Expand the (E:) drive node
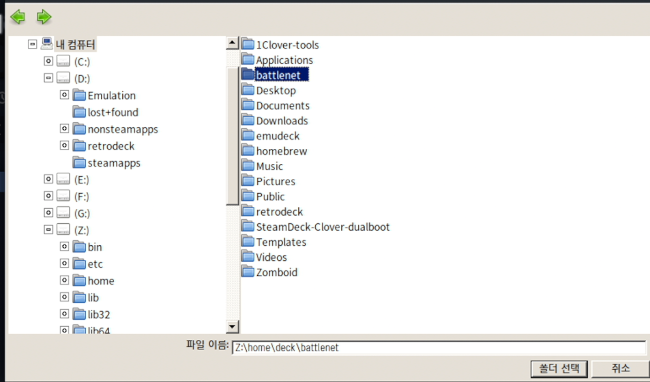Image resolution: width=650 pixels, height=382 pixels. point(49,179)
